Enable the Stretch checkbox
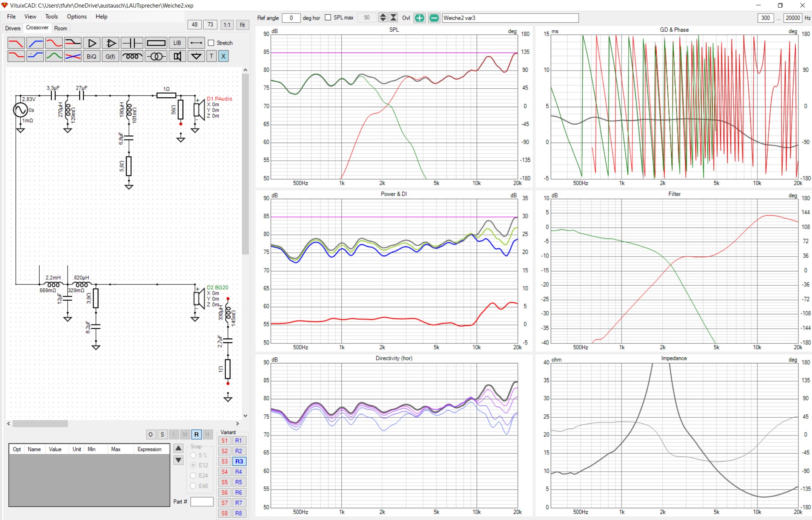 211,43
